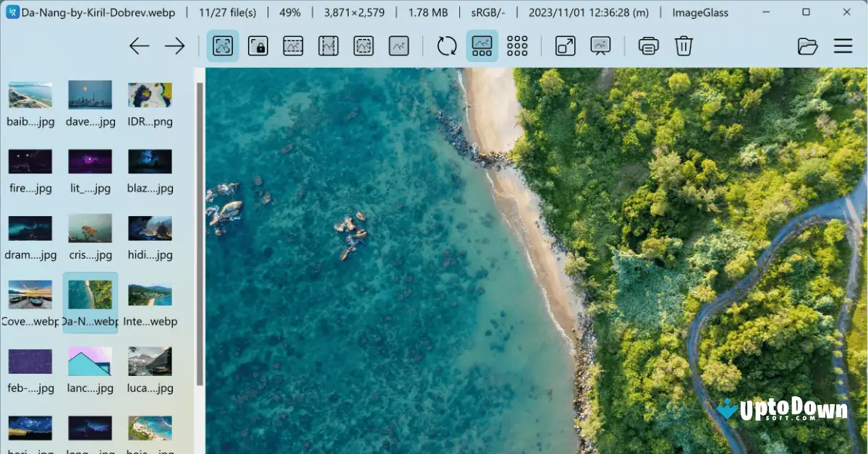This screenshot has height=454, width=868.
Task: Go to the next image with the arrow
Action: (174, 46)
